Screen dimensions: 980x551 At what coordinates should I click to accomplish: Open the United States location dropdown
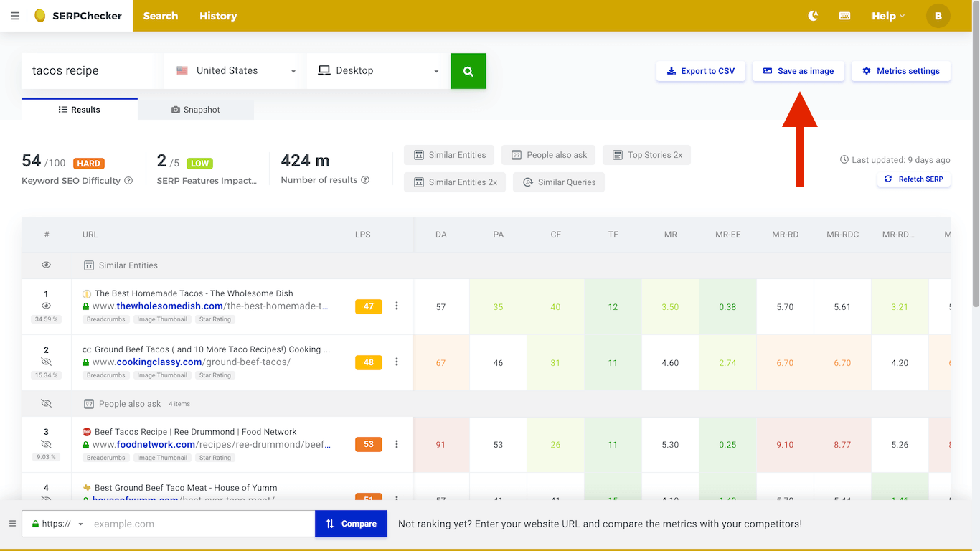point(236,71)
